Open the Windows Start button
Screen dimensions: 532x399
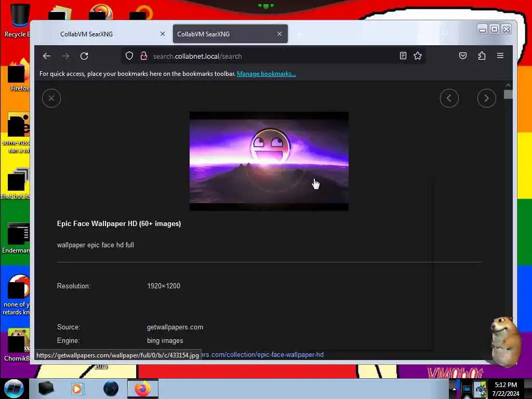[14, 389]
